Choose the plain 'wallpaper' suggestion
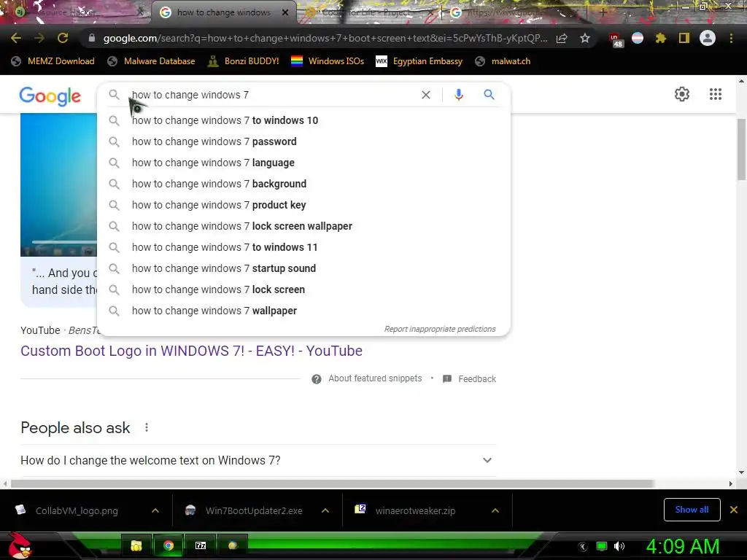This screenshot has width=747, height=560. coord(303,311)
